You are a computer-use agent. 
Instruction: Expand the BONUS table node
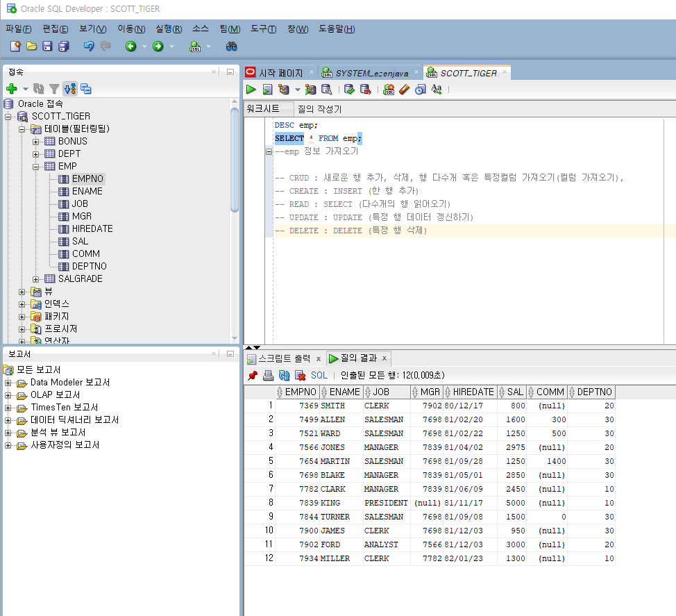pyautogui.click(x=36, y=142)
